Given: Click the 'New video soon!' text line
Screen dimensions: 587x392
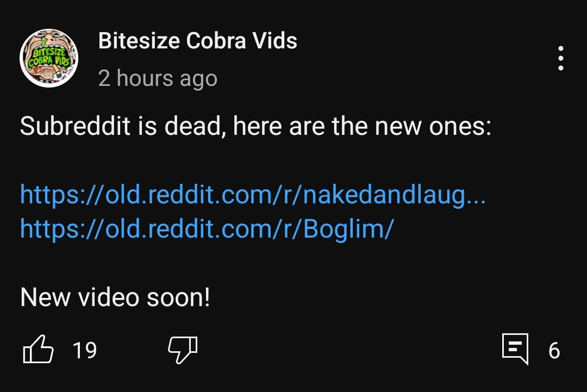Looking at the screenshot, I should point(115,297).
